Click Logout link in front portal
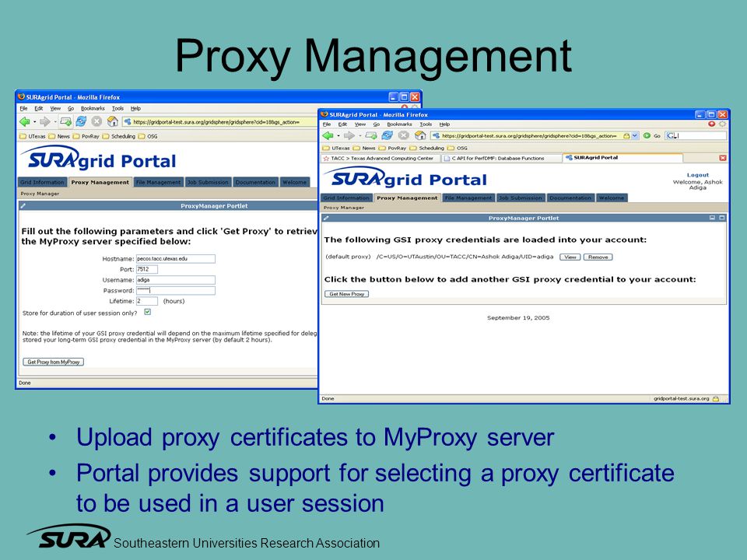Image resolution: width=747 pixels, height=560 pixels. coord(698,175)
